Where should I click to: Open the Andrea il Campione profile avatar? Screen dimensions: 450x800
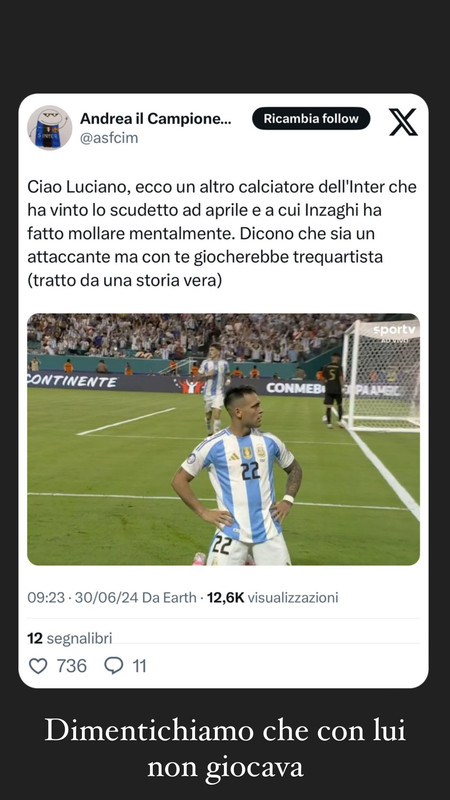(x=49, y=128)
